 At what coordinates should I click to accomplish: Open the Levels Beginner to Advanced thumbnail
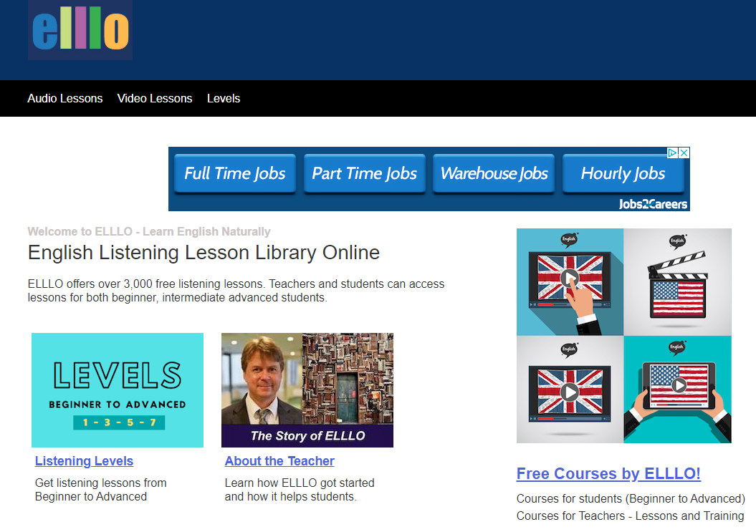pos(118,390)
